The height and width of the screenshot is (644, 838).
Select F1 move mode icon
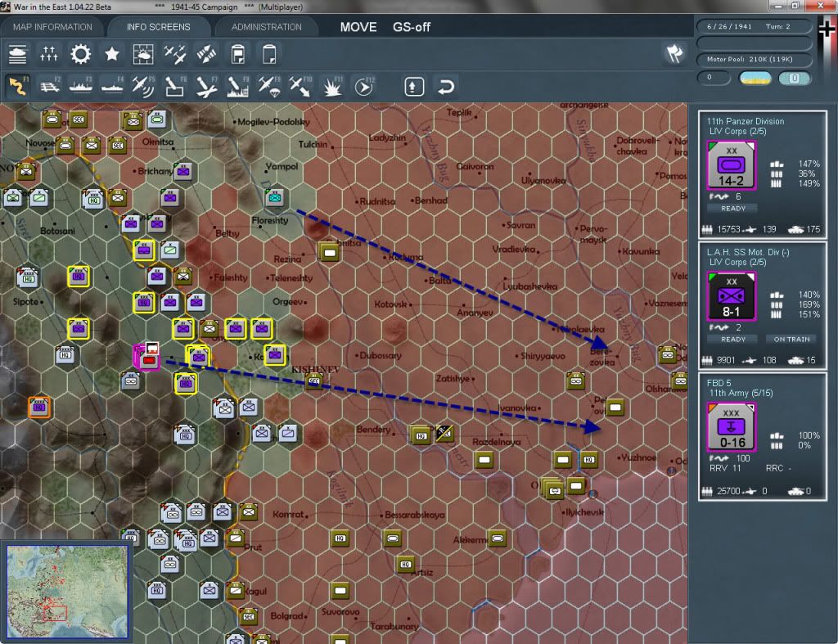click(18, 87)
